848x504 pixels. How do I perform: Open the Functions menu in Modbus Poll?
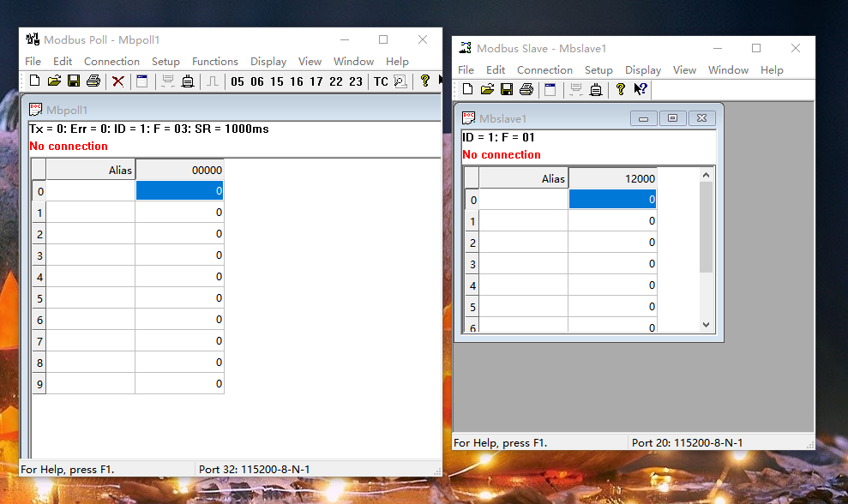214,62
